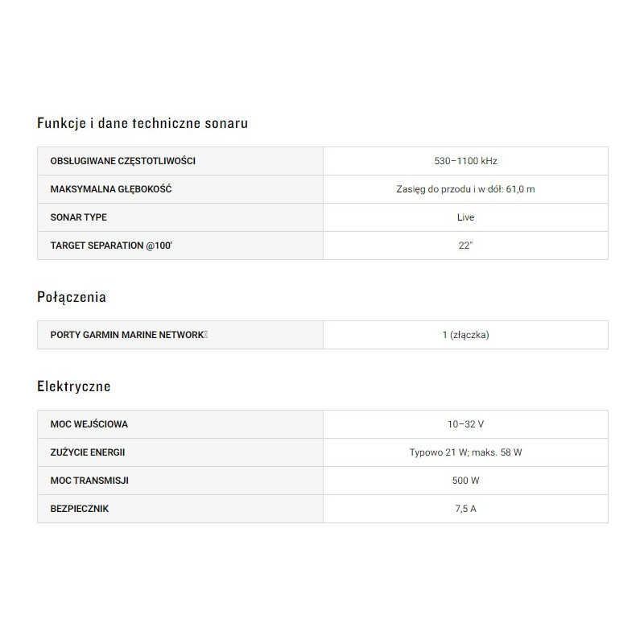
Task: Click the '500 W' transmission power value
Action: coord(465,481)
